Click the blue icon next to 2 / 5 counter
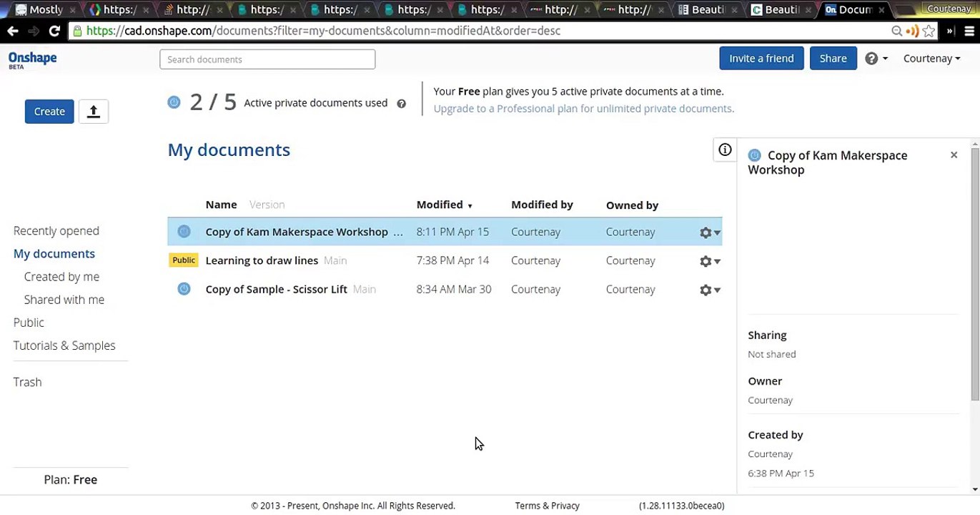 point(174,102)
